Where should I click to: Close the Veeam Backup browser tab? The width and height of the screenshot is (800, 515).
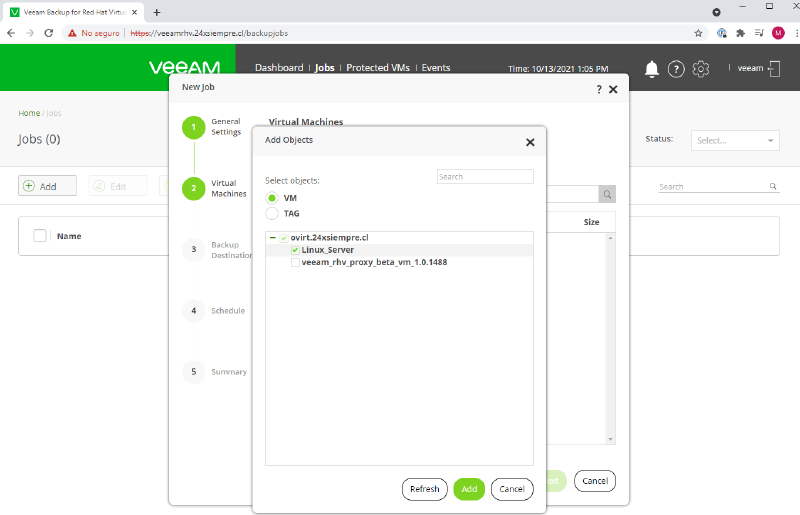[134, 12]
